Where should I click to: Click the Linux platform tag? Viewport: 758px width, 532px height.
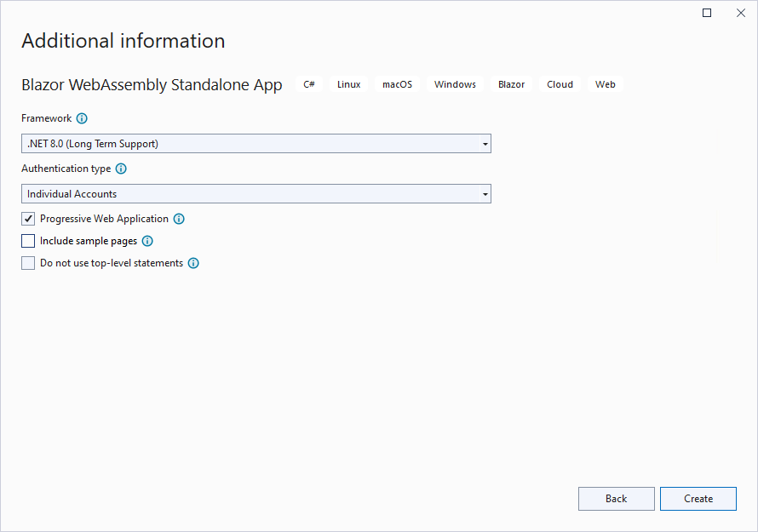click(348, 84)
